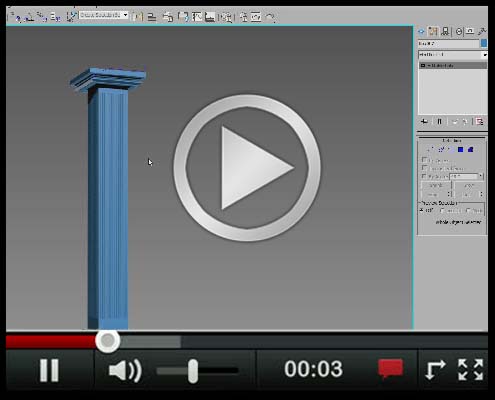Pause the video with the pause button
Image resolution: width=495 pixels, height=400 pixels.
tap(49, 370)
